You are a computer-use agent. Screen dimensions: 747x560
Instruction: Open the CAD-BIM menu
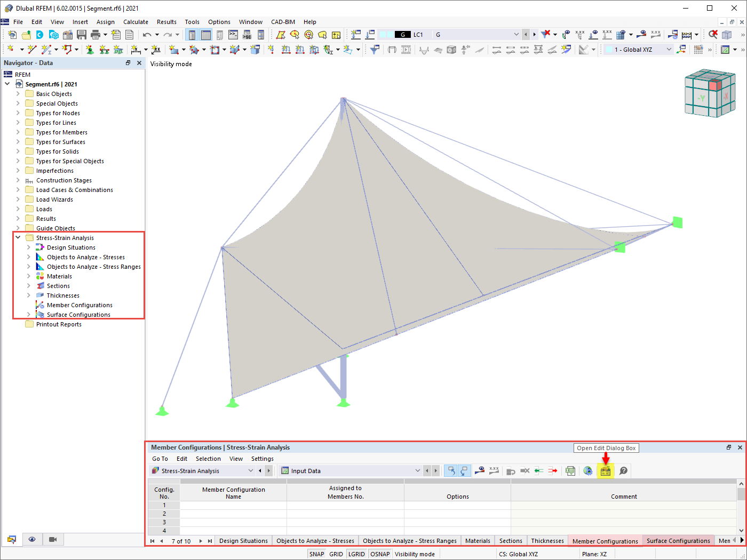point(283,22)
